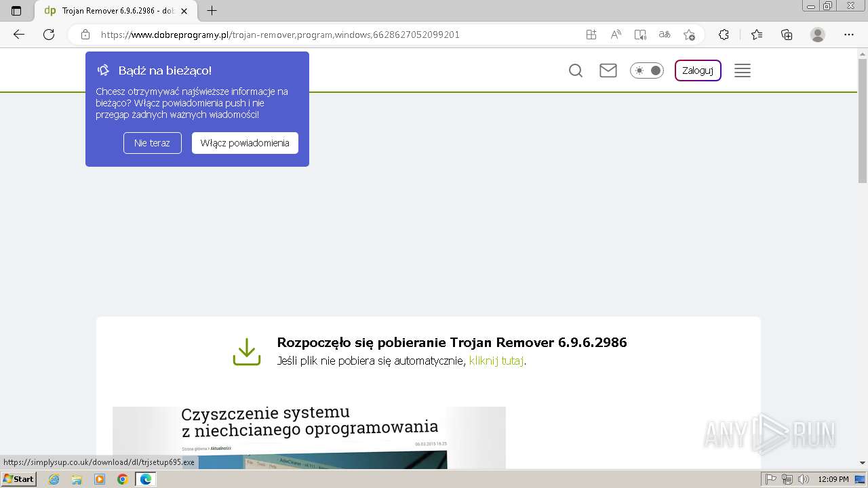Open the Settings and more menu
Viewport: 868px width, 488px height.
(x=849, y=35)
